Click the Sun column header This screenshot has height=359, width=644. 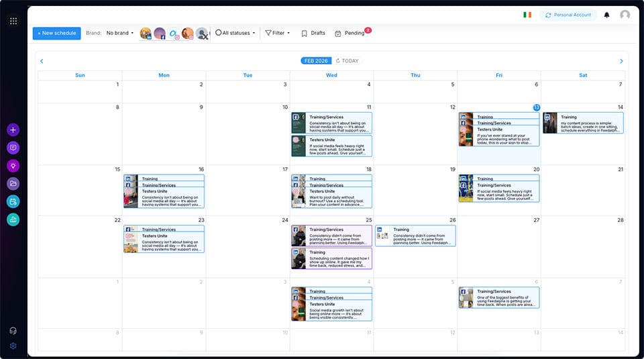pos(80,75)
